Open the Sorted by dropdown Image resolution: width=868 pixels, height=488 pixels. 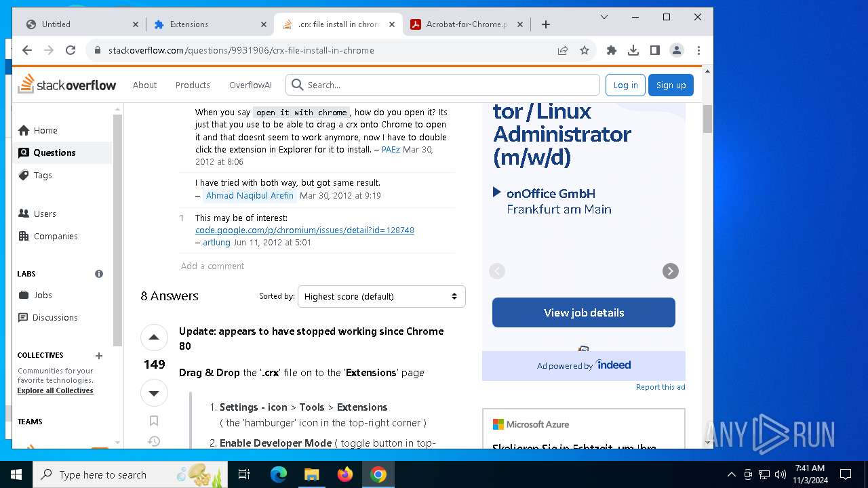(382, 296)
